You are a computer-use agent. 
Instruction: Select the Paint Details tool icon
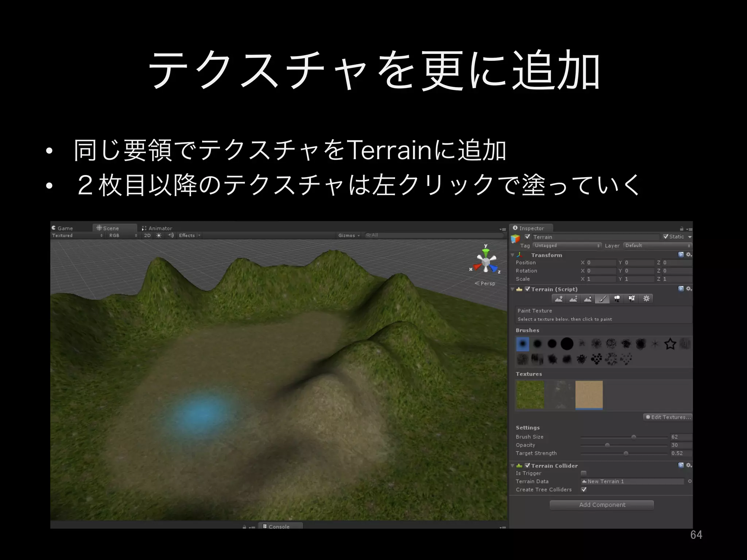coord(631,299)
